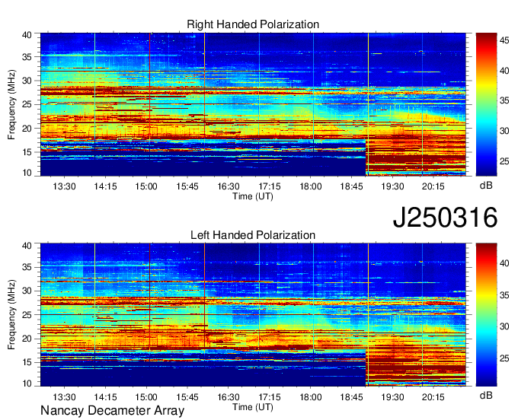
Task: Click 13:30 time tick of Left Handed plot
Action: [64, 397]
